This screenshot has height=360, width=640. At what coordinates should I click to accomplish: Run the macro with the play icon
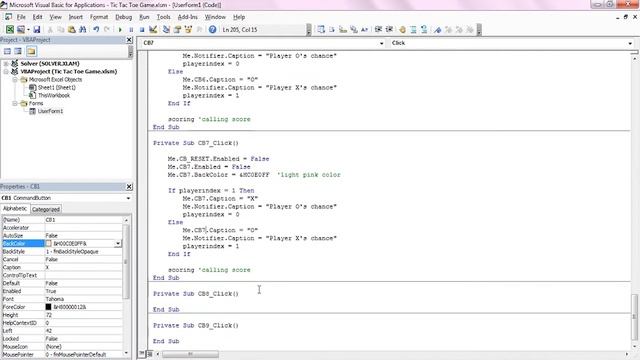click(x=120, y=29)
